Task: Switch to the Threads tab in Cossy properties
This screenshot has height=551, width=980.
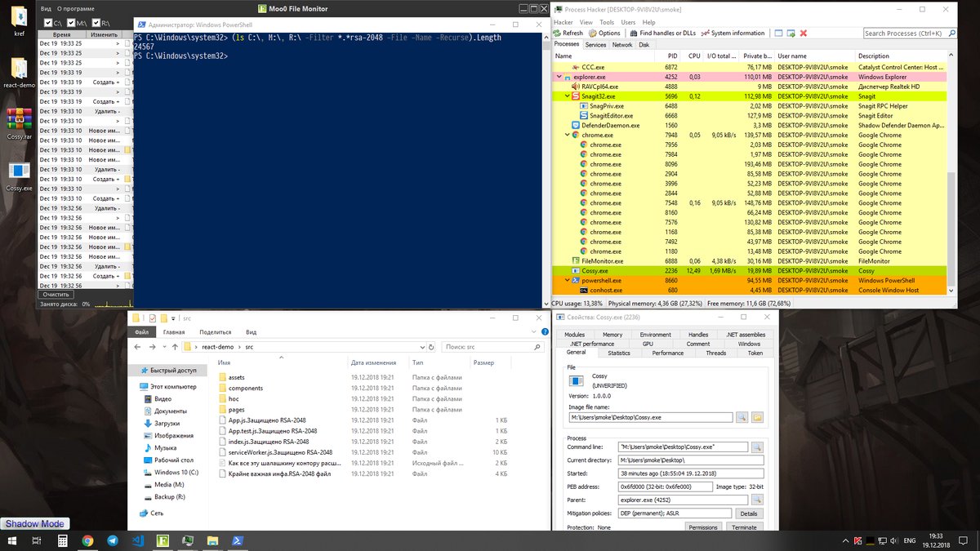Action: pyautogui.click(x=715, y=353)
